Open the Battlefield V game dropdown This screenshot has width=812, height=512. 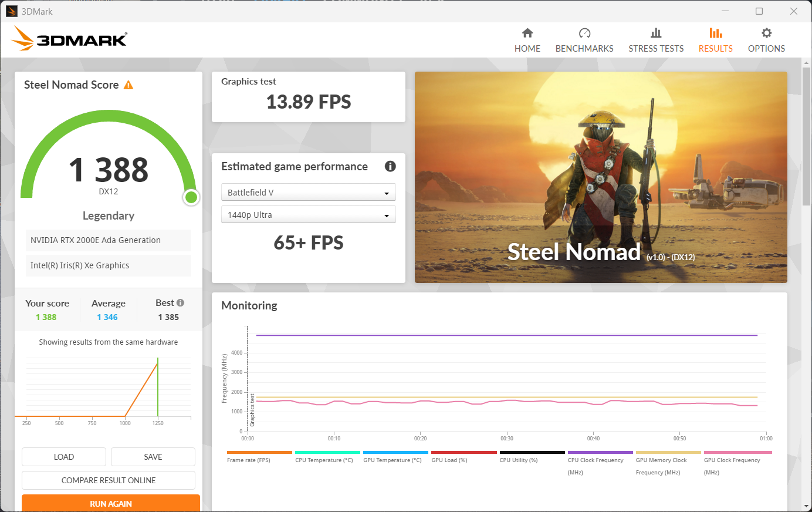click(308, 193)
